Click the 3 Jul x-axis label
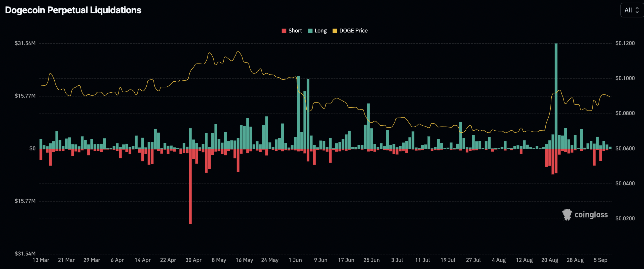 pos(397,260)
